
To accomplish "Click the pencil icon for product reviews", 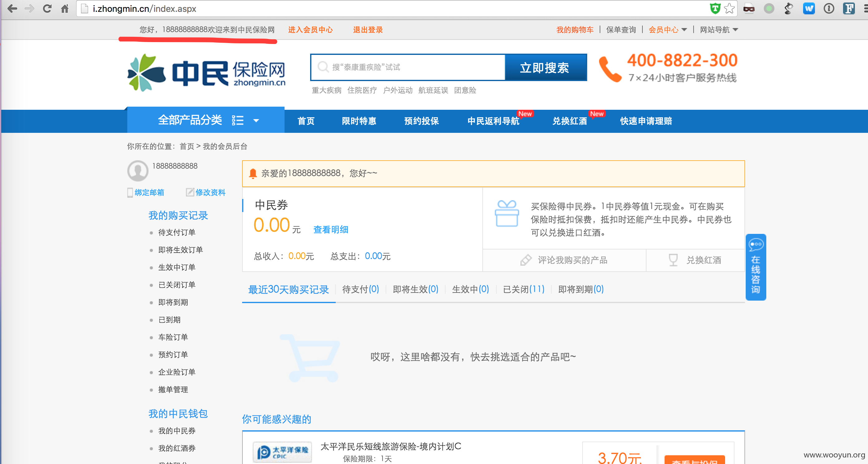I will [526, 260].
